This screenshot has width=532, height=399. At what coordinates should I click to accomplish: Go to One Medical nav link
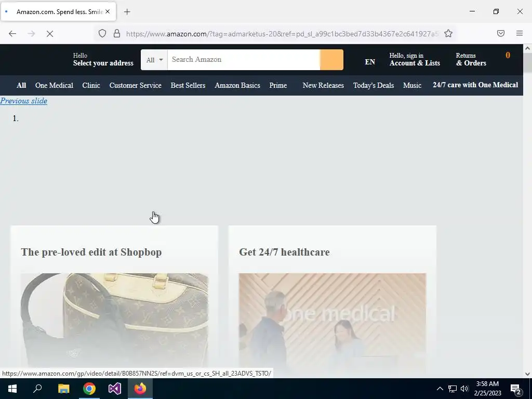pos(54,85)
